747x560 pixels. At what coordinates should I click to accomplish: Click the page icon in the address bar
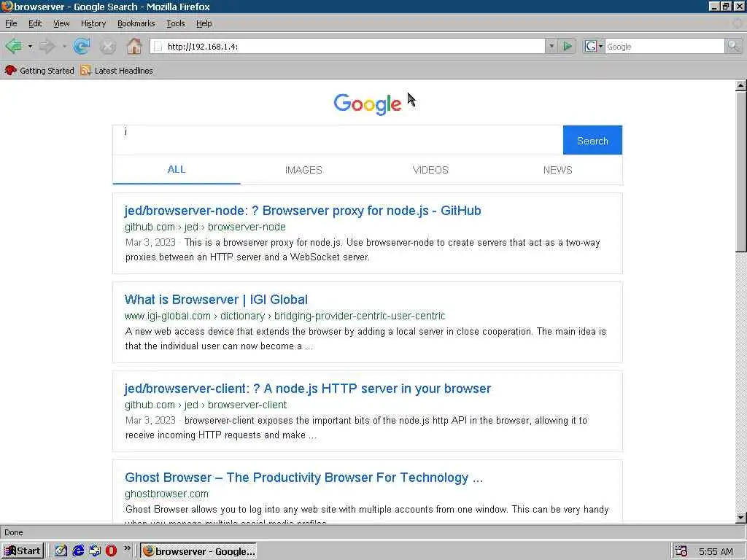(158, 46)
